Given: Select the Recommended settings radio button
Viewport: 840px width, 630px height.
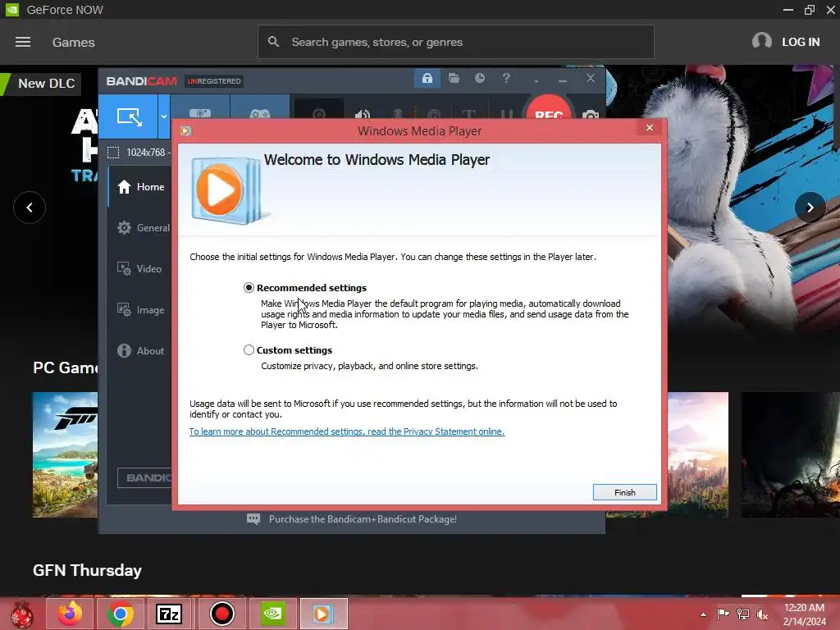Looking at the screenshot, I should coord(249,288).
